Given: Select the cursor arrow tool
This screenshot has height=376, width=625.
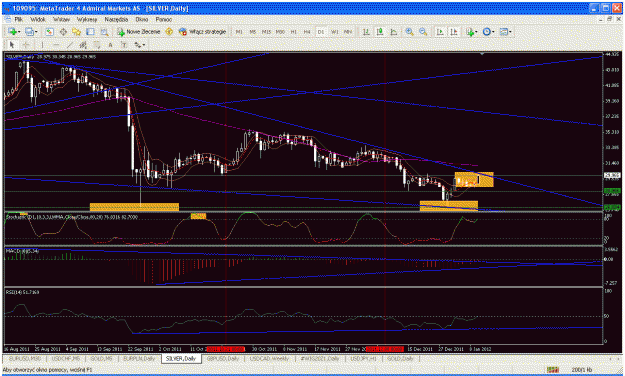Looking at the screenshot, I should click(12, 45).
